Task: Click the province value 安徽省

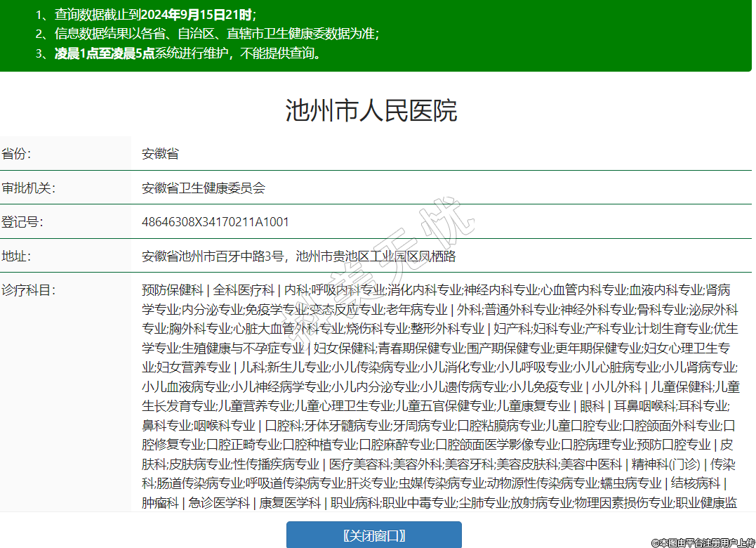Action: click(160, 154)
